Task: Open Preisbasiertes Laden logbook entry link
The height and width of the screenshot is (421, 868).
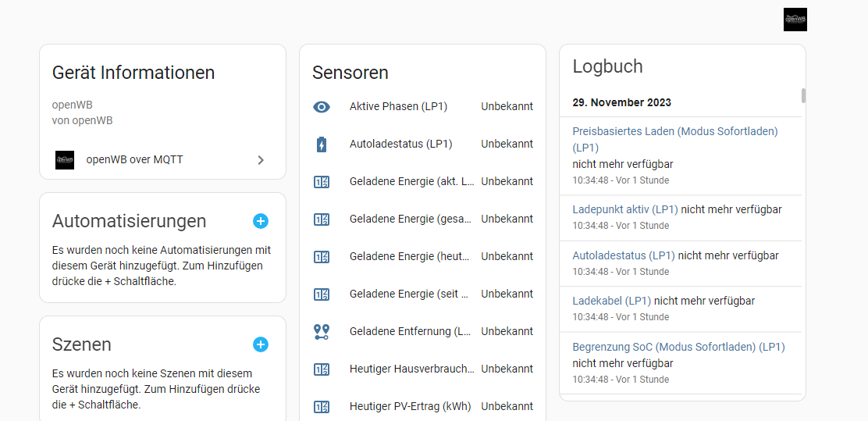Action: point(674,132)
